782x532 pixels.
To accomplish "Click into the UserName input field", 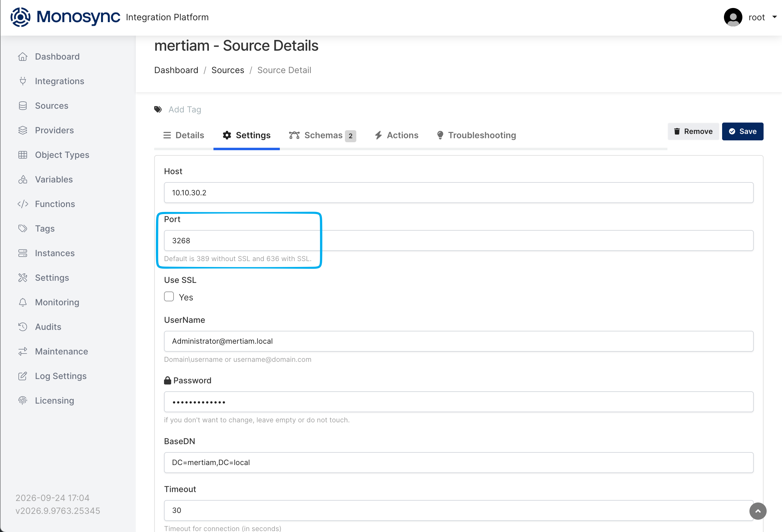I will coord(459,341).
